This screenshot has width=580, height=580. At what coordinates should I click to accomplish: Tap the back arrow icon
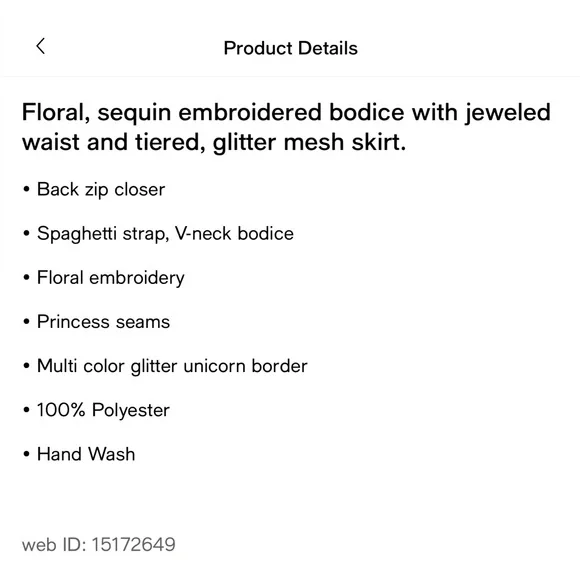coord(41,46)
